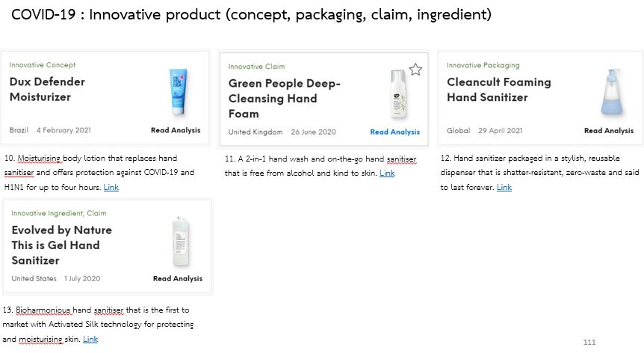The width and height of the screenshot is (644, 353).
Task: Follow the Link after item 12 description
Action: pyautogui.click(x=504, y=188)
